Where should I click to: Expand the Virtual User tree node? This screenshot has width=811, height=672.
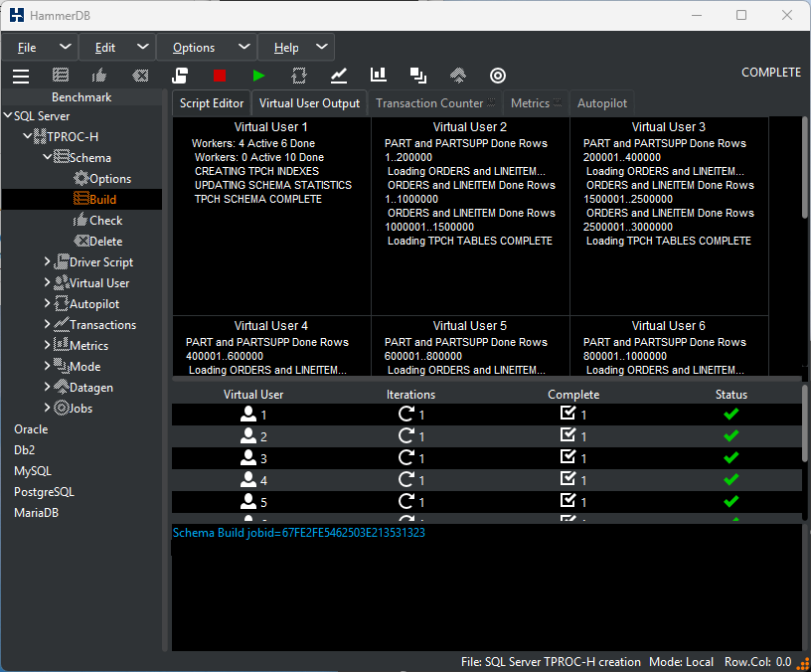tap(47, 282)
